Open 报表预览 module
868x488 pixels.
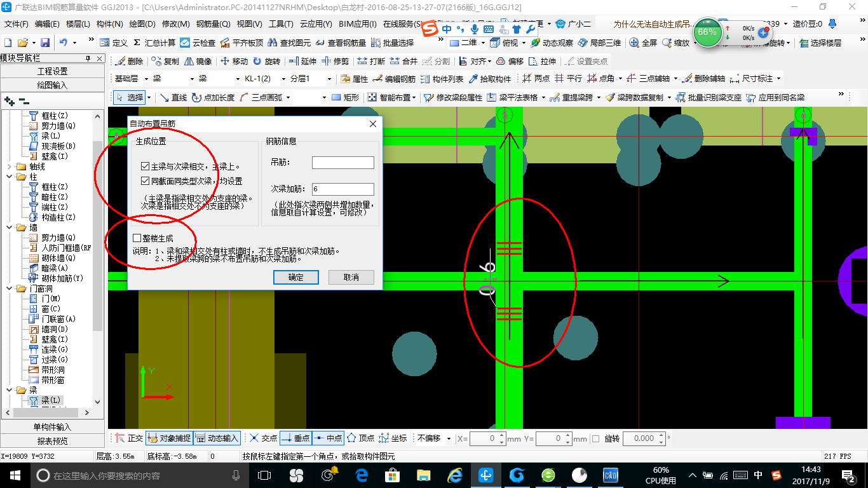pos(52,441)
